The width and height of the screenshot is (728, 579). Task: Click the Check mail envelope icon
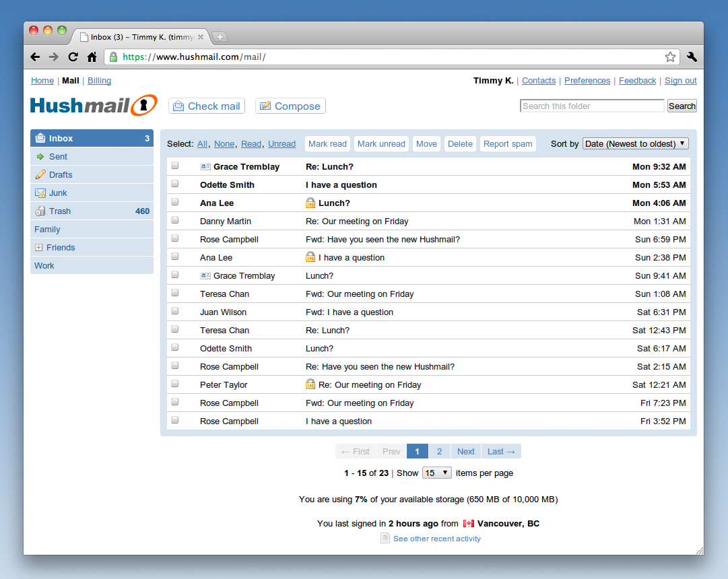click(178, 106)
